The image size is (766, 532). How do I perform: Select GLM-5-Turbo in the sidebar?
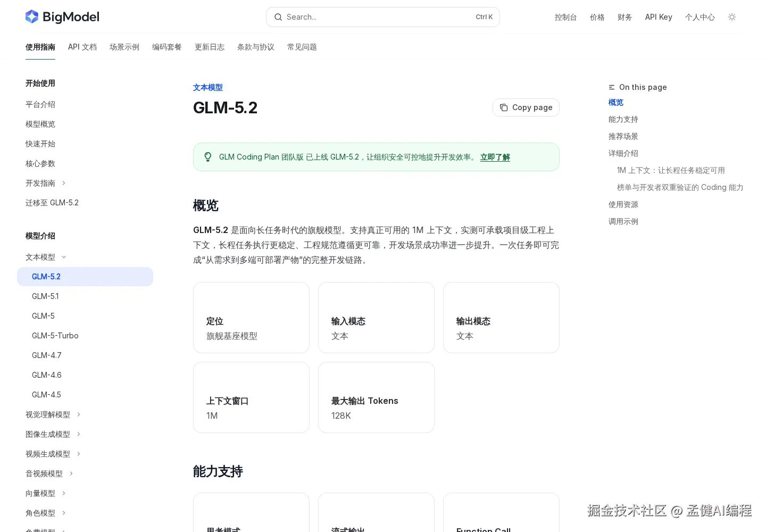pos(55,336)
